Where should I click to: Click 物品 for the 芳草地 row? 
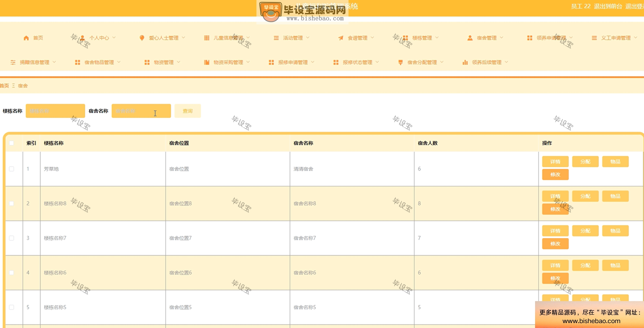pyautogui.click(x=615, y=162)
